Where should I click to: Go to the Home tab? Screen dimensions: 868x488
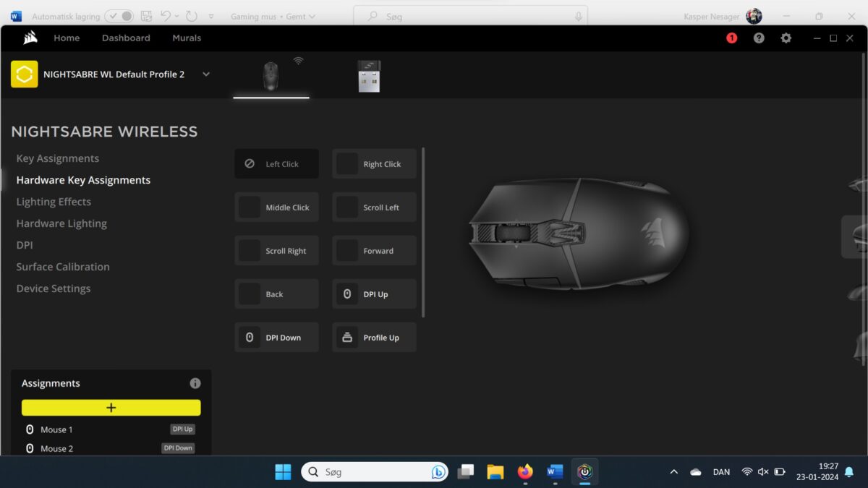[x=67, y=38]
